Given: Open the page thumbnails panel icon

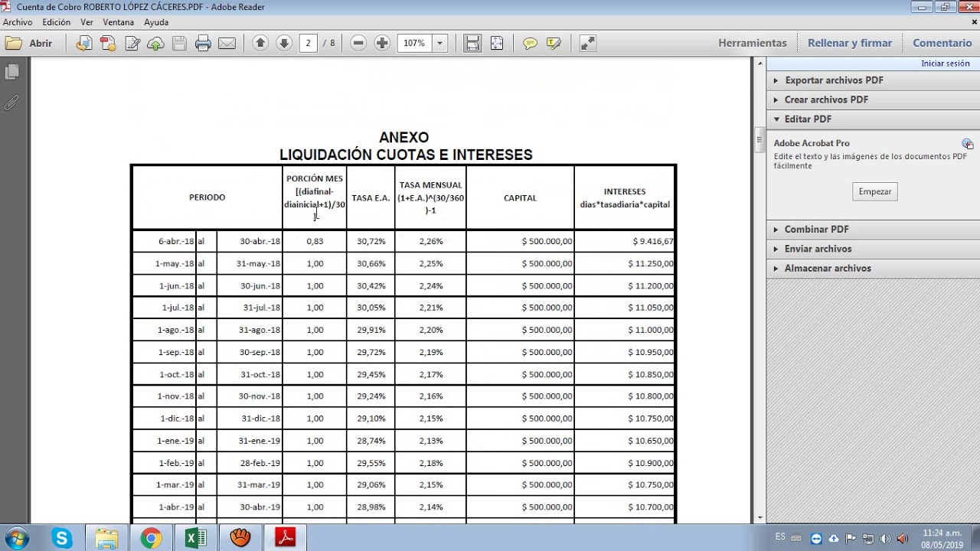Looking at the screenshot, I should coord(11,73).
